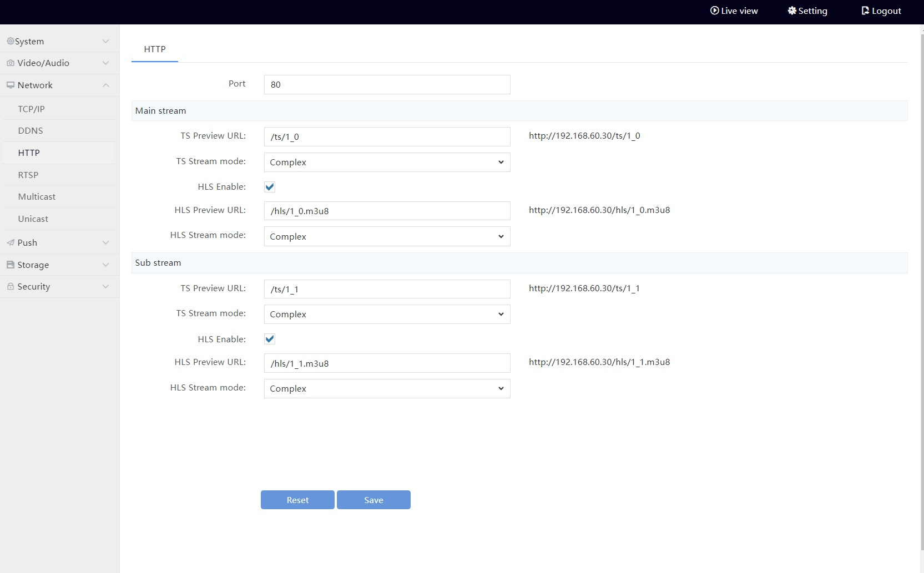Screen dimensions: 924x573
Task: Click the Network monitor icon
Action: (x=11, y=85)
